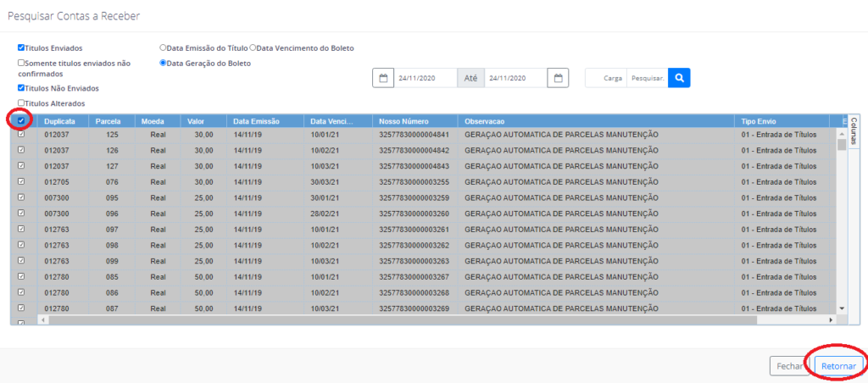Click the horizontal scrollbar left arrow

point(42,320)
